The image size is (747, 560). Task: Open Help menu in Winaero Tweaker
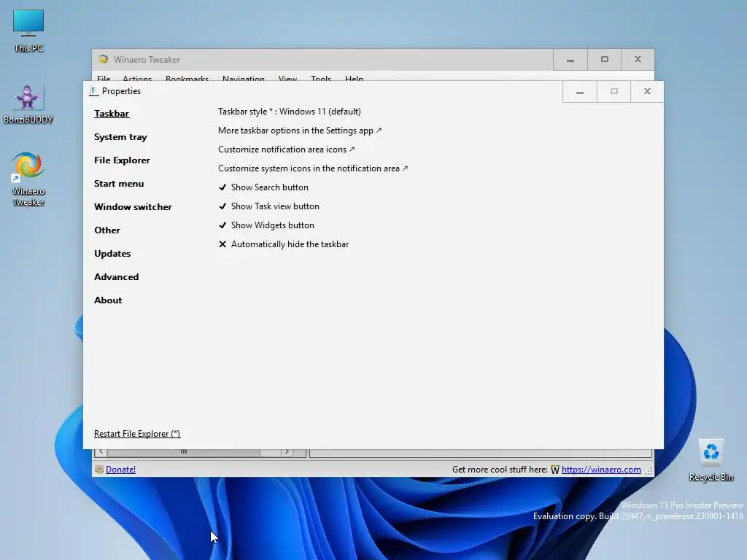pyautogui.click(x=354, y=77)
